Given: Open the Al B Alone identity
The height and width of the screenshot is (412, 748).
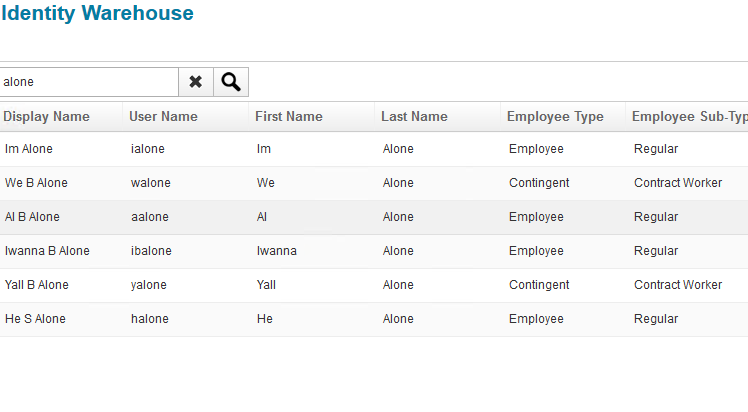Looking at the screenshot, I should (32, 217).
